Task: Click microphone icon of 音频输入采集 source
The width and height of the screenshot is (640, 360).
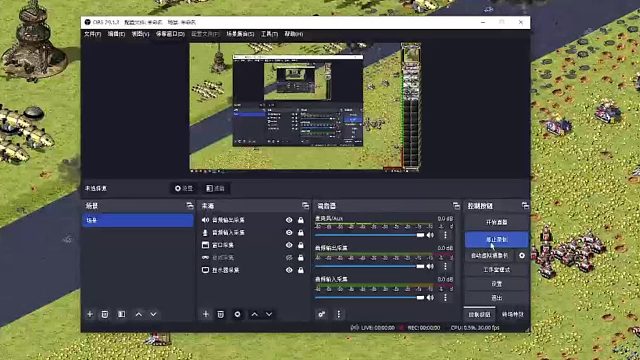Action: (205, 233)
